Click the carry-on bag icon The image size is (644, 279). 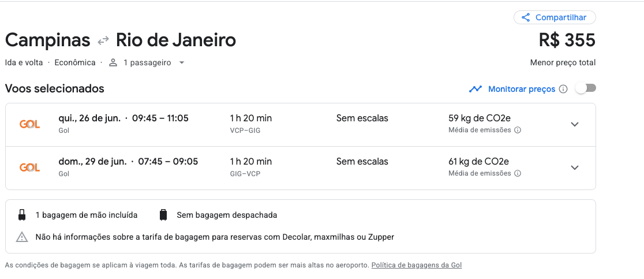pyautogui.click(x=22, y=215)
